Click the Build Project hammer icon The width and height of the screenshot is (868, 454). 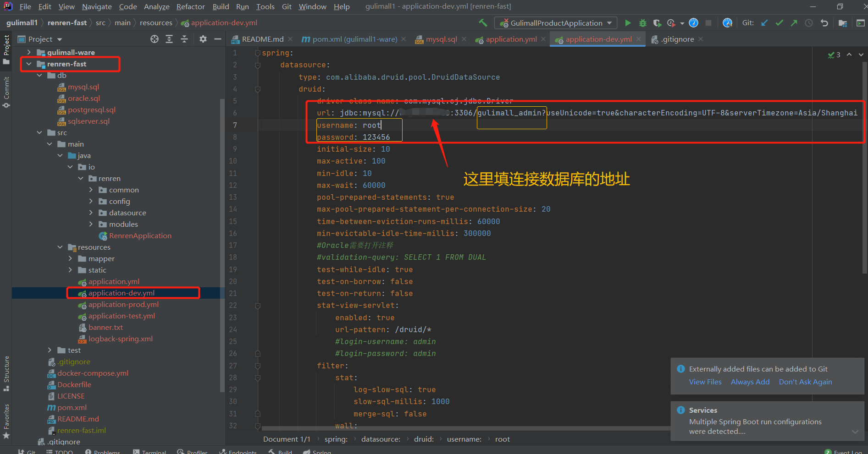click(483, 23)
